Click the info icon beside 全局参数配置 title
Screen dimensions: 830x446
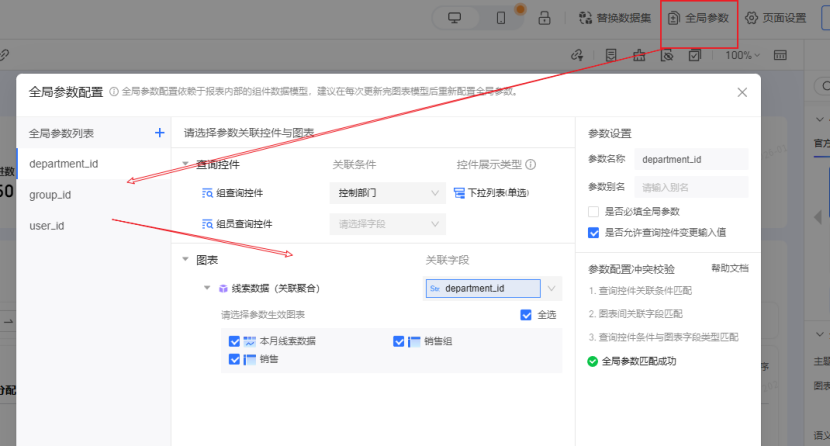point(114,92)
